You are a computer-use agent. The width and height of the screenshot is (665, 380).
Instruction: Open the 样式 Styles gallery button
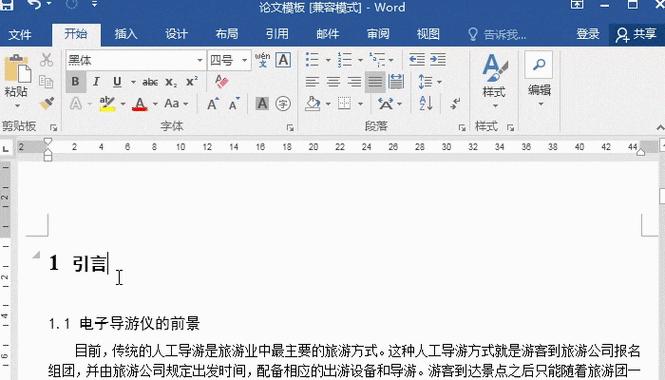pos(495,81)
